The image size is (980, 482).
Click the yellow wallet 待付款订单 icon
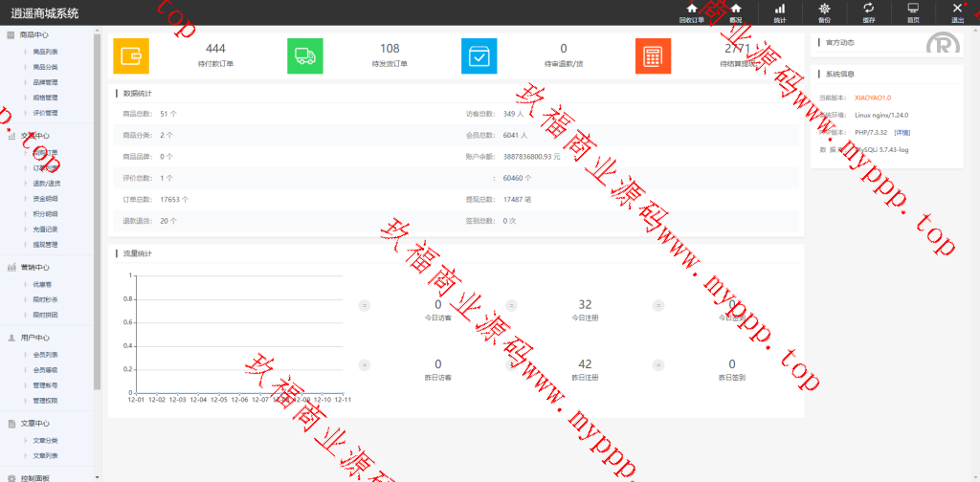pyautogui.click(x=131, y=56)
